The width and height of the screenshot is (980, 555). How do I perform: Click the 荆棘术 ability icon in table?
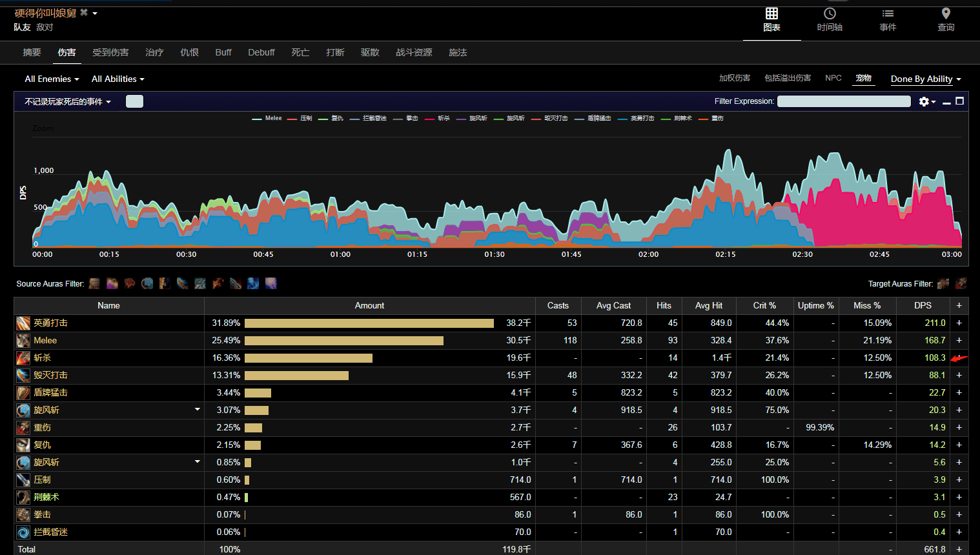point(23,497)
